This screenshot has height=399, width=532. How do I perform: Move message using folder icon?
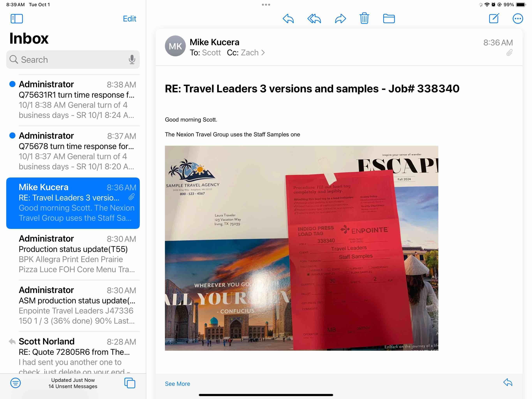click(x=389, y=19)
